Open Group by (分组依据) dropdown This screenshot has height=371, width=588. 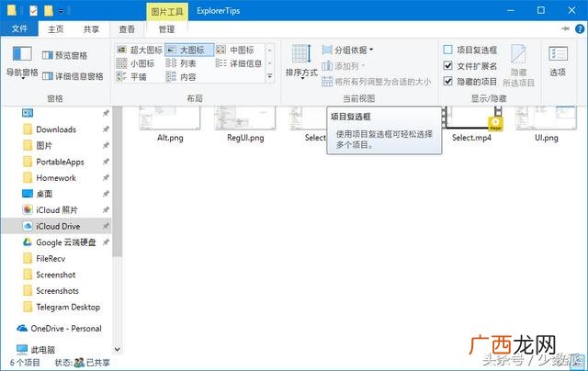pyautogui.click(x=347, y=50)
